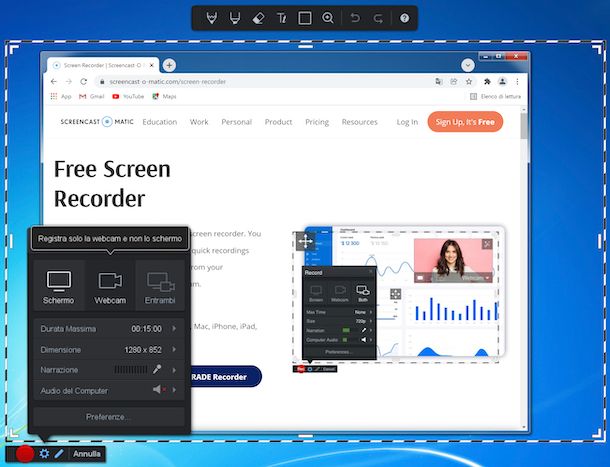Open the help question mark
Screen dimensions: 610x467
pyautogui.click(x=405, y=18)
